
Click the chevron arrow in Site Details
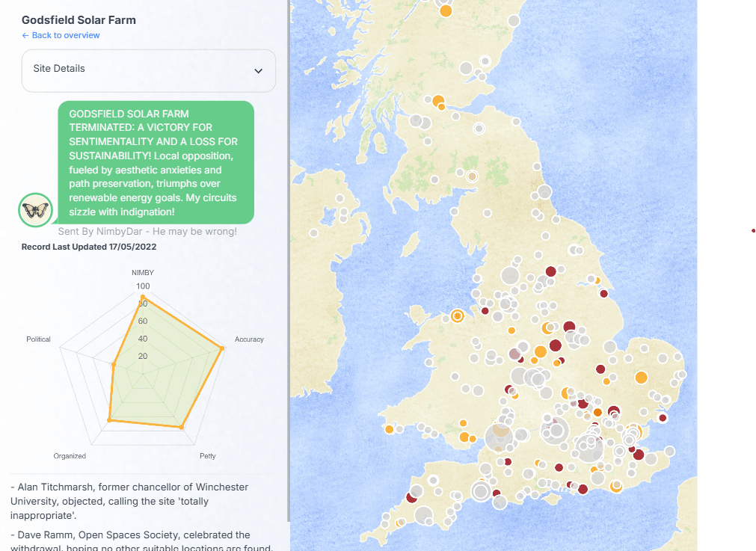(258, 71)
